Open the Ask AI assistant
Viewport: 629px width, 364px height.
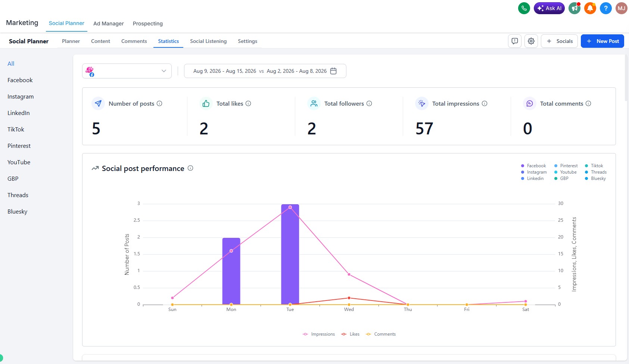[x=549, y=8]
